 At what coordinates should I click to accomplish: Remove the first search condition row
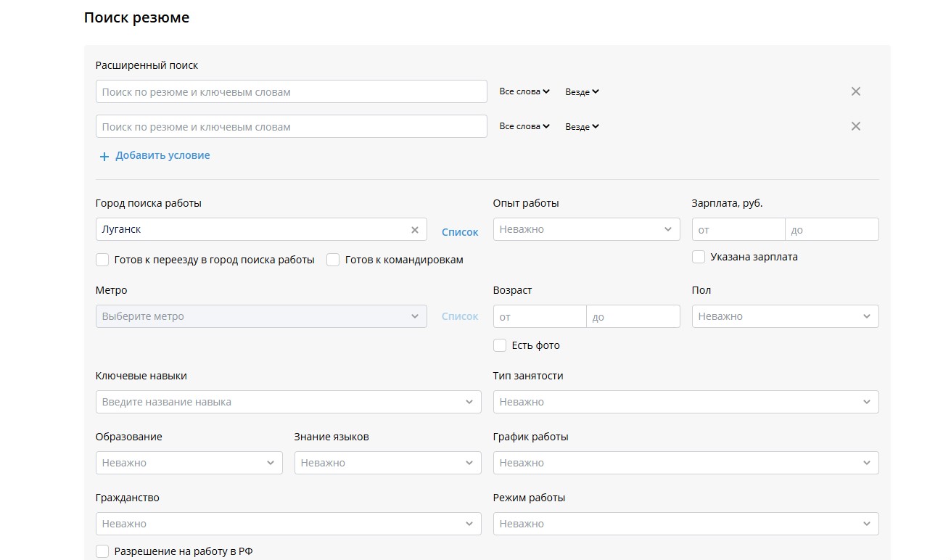click(855, 91)
